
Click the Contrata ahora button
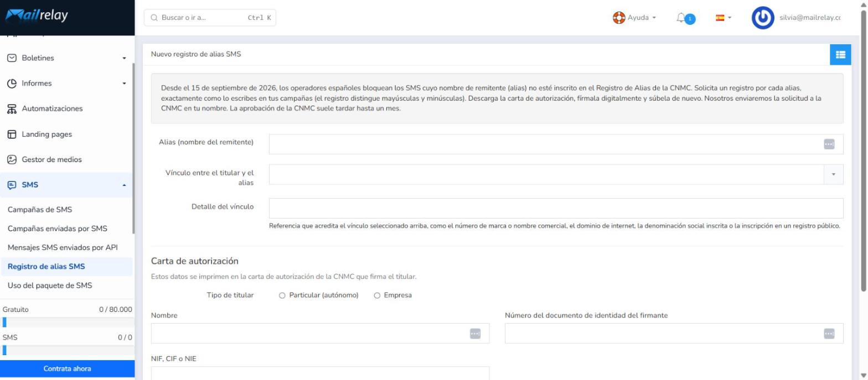tap(68, 368)
